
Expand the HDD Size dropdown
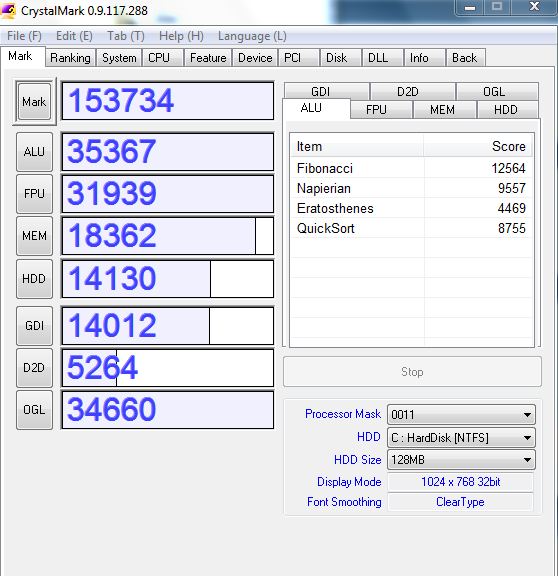tap(461, 460)
